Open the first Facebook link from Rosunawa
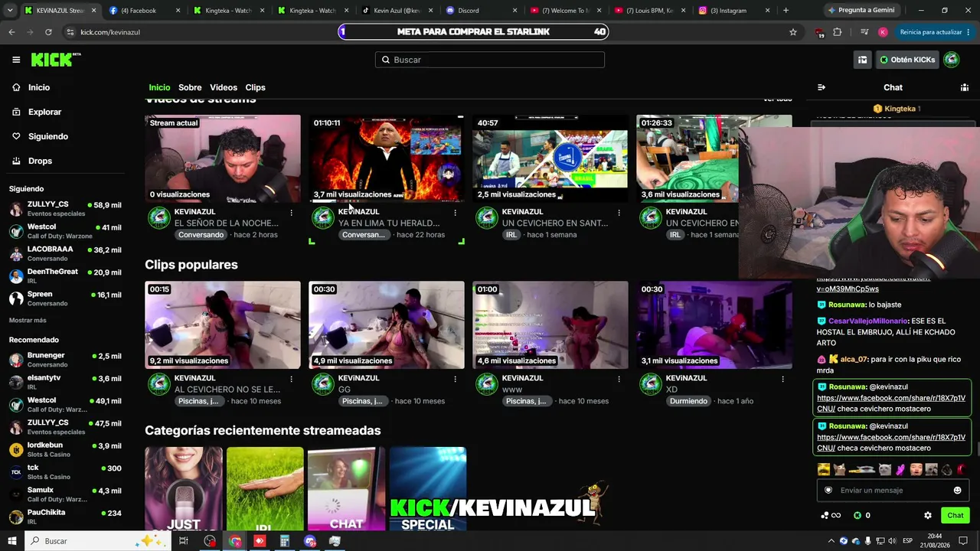 tap(891, 403)
